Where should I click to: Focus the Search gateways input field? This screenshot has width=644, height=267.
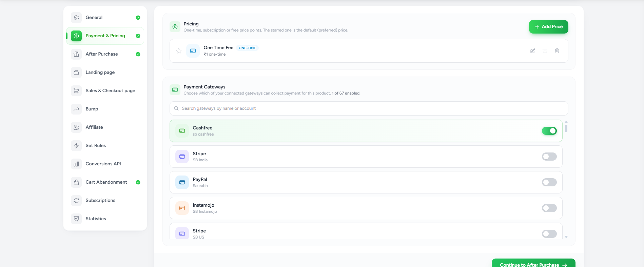point(369,108)
